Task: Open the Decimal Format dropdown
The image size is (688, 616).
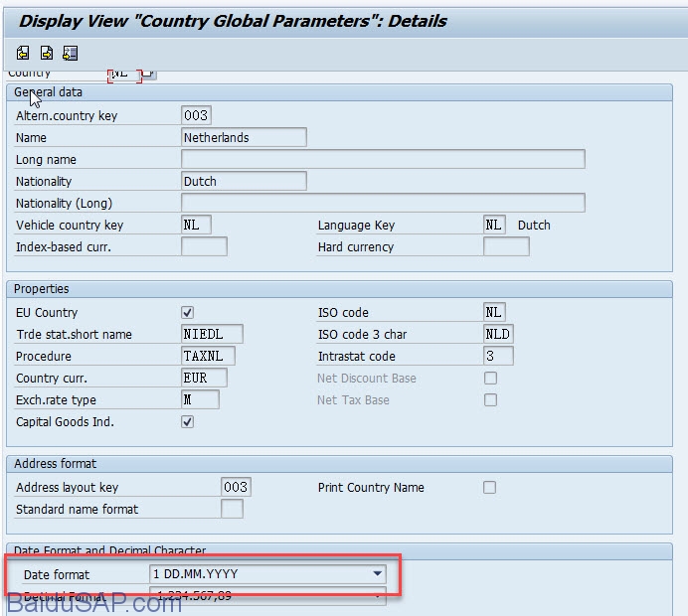Action: pyautogui.click(x=377, y=596)
